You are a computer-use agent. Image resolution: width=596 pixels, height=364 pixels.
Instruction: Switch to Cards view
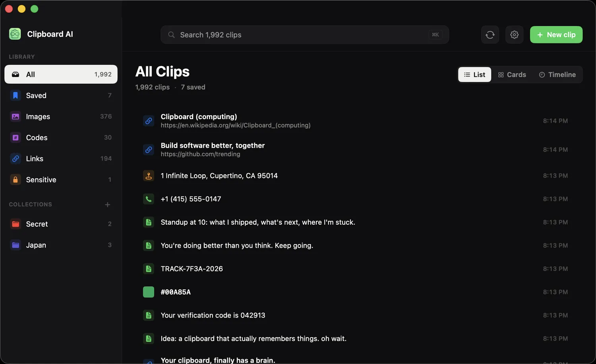pyautogui.click(x=512, y=75)
